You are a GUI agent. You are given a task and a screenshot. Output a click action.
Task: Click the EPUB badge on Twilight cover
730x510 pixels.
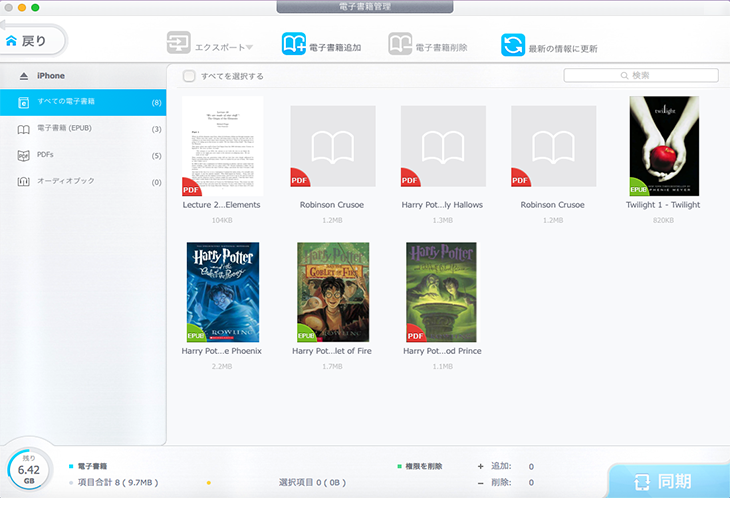[x=638, y=188]
